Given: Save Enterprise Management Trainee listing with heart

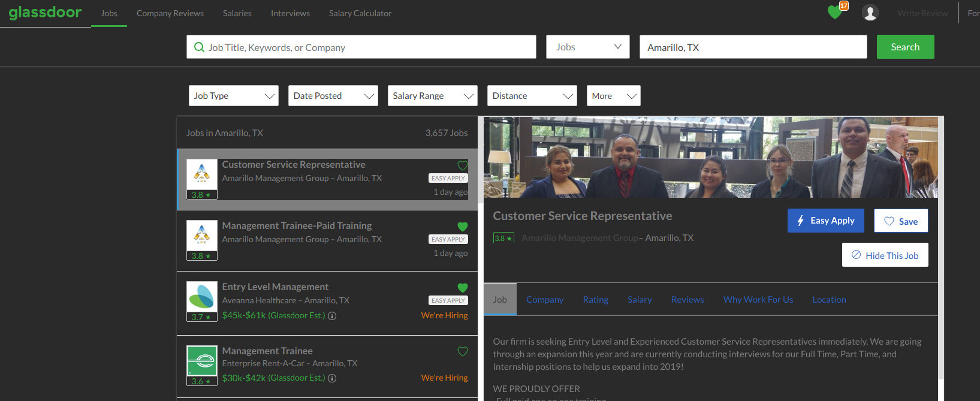Looking at the screenshot, I should click(x=463, y=351).
